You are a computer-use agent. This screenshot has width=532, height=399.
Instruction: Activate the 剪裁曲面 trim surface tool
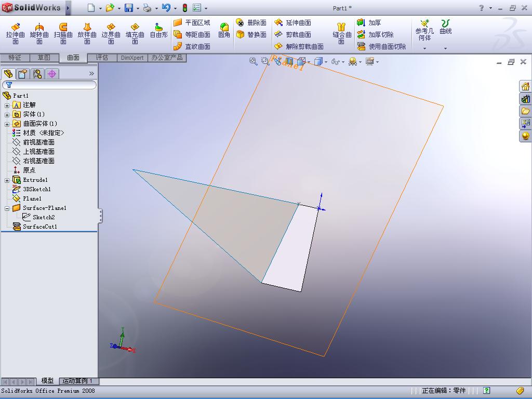(x=293, y=35)
